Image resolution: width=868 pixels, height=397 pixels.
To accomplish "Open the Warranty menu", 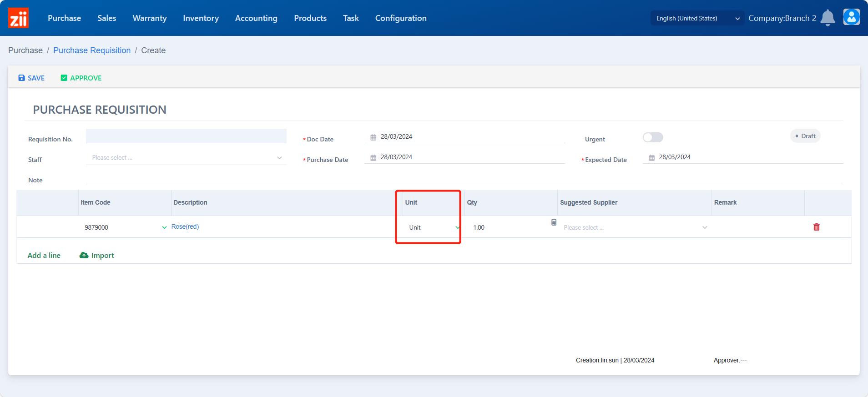I will (x=150, y=18).
